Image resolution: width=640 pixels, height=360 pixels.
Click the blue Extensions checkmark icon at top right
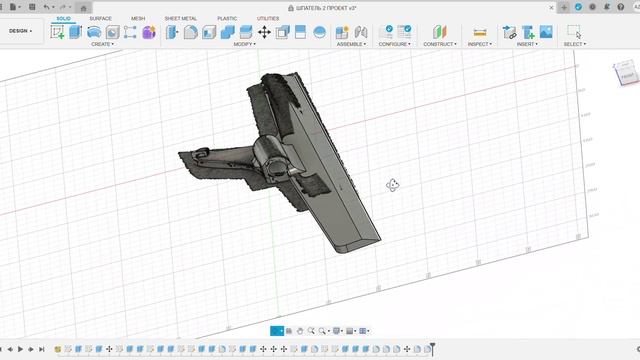coord(578,7)
